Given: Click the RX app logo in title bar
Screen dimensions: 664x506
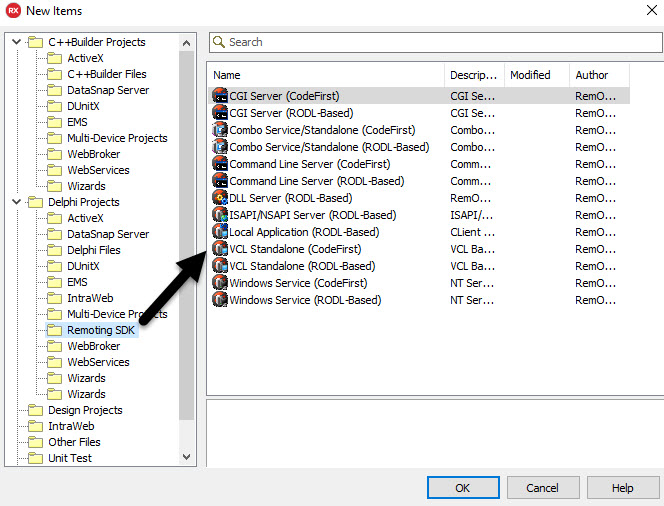Looking at the screenshot, I should coord(13,11).
